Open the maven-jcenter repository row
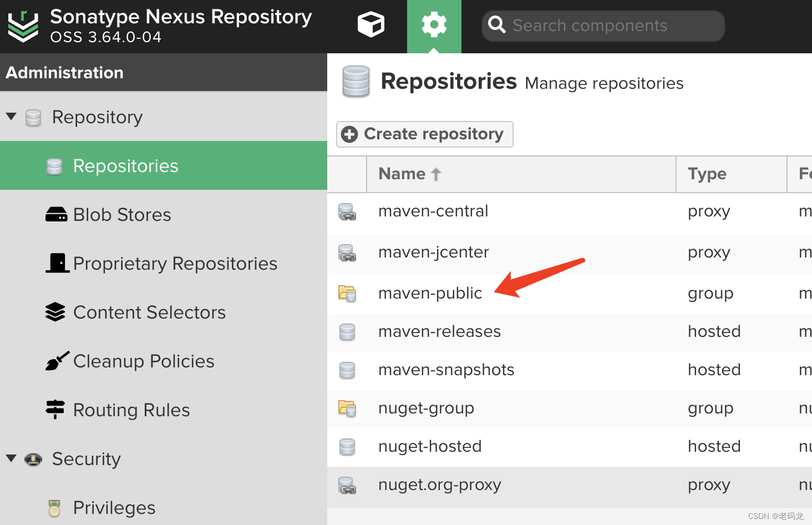Image resolution: width=812 pixels, height=525 pixels. coord(570,254)
